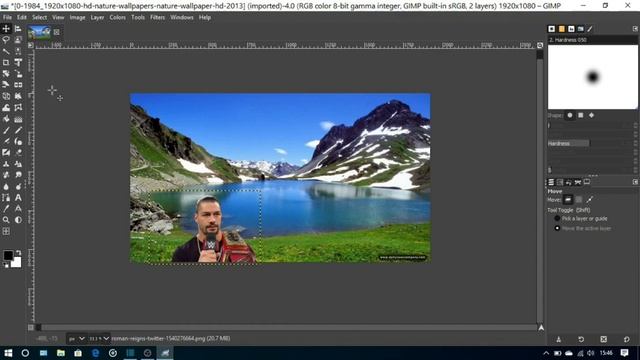The height and width of the screenshot is (360, 640).
Task: Open File Explorer from taskbar
Action: tap(61, 353)
